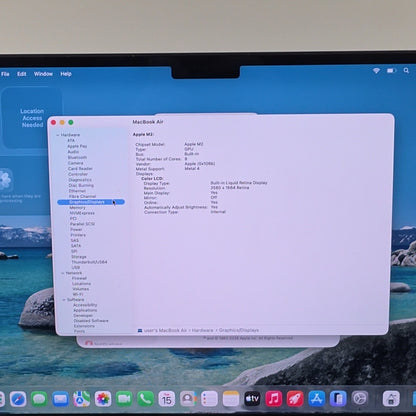
Task: Open the Help menu
Action: [x=66, y=74]
